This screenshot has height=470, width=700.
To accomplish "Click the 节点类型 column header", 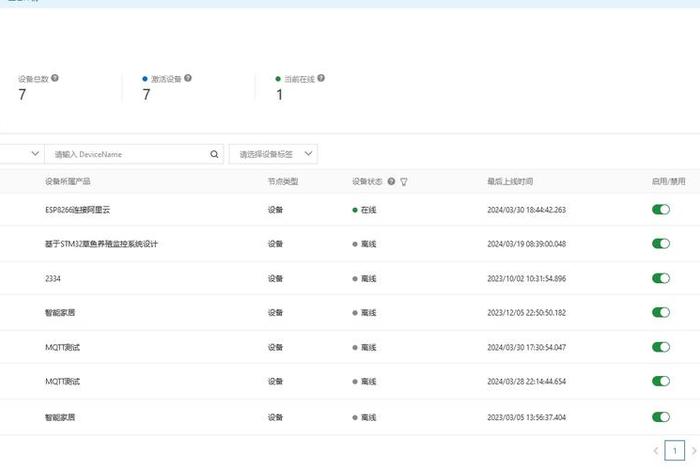I will tap(283, 181).
